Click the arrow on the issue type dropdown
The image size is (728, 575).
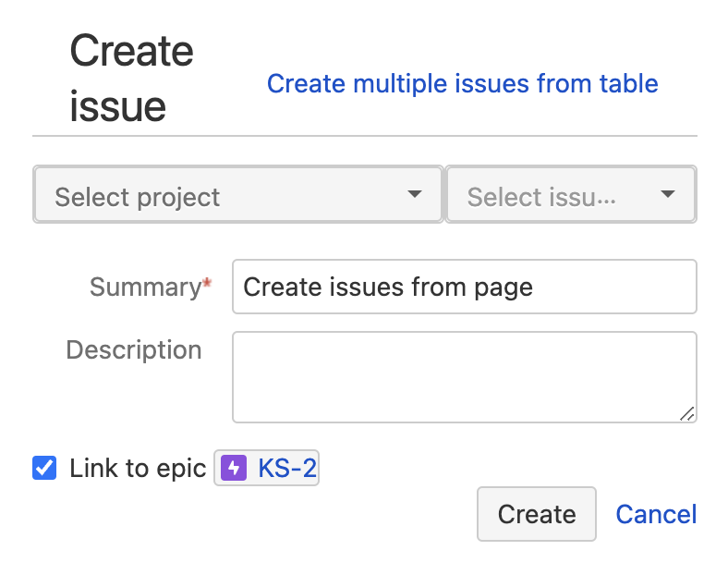[x=668, y=194]
